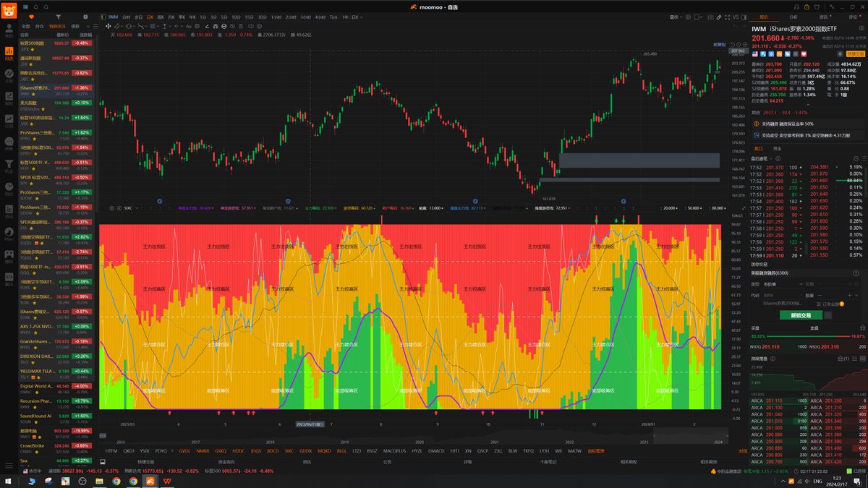Select the 特别关注 watchlist tab
Image resolution: width=868 pixels, height=488 pixels.
(x=56, y=25)
